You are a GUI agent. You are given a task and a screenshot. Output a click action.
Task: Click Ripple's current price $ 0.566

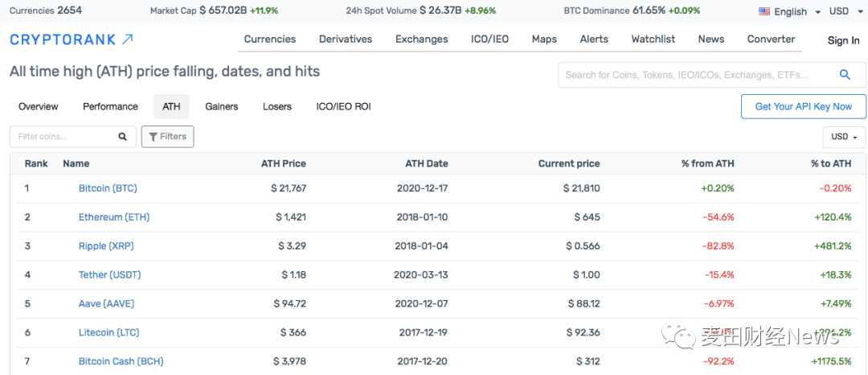(583, 246)
